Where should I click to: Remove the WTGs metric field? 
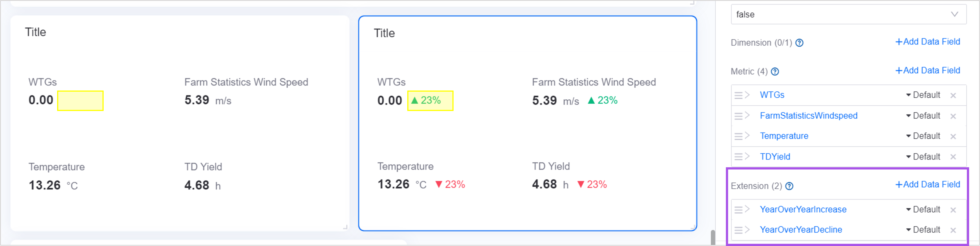(953, 96)
